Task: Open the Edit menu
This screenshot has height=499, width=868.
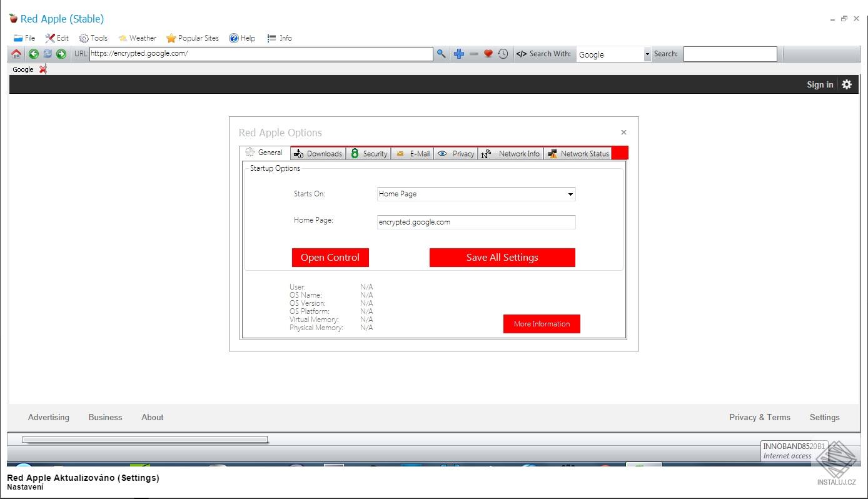Action: (x=57, y=38)
